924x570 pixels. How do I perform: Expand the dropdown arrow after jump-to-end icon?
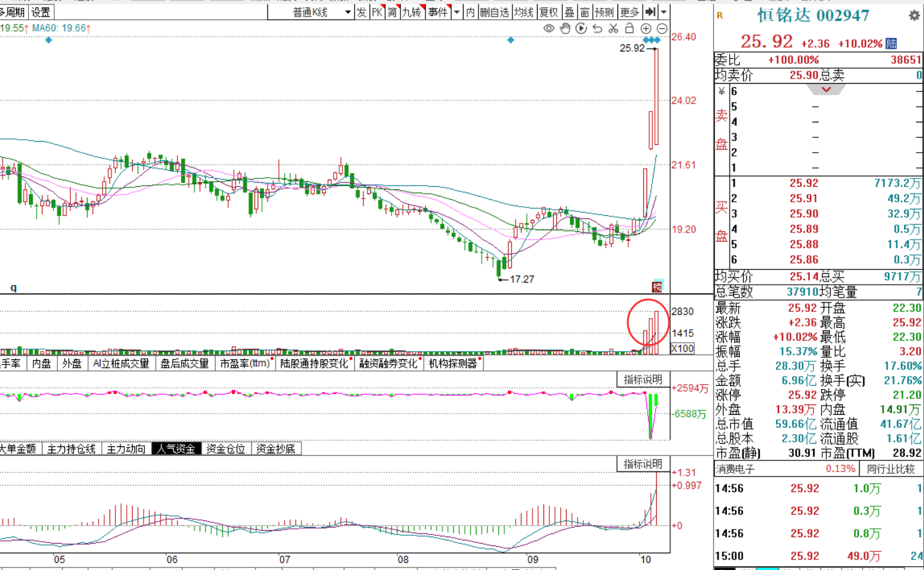pos(664,12)
